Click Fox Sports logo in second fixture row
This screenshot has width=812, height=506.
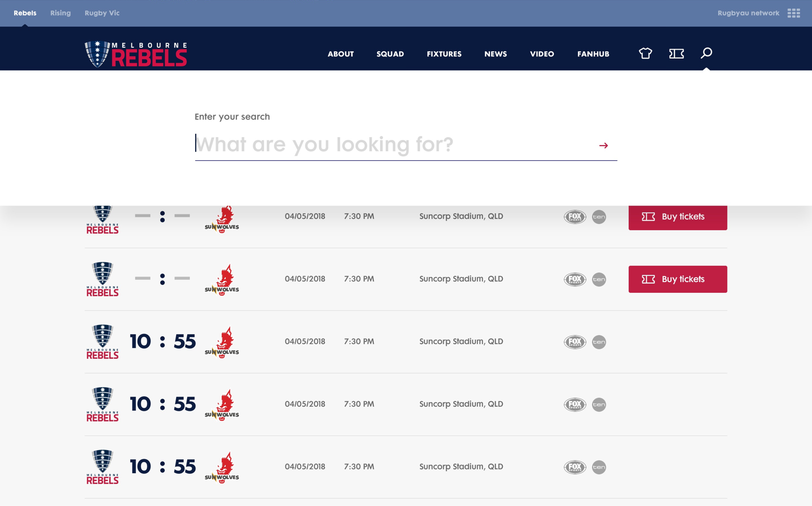[575, 279]
